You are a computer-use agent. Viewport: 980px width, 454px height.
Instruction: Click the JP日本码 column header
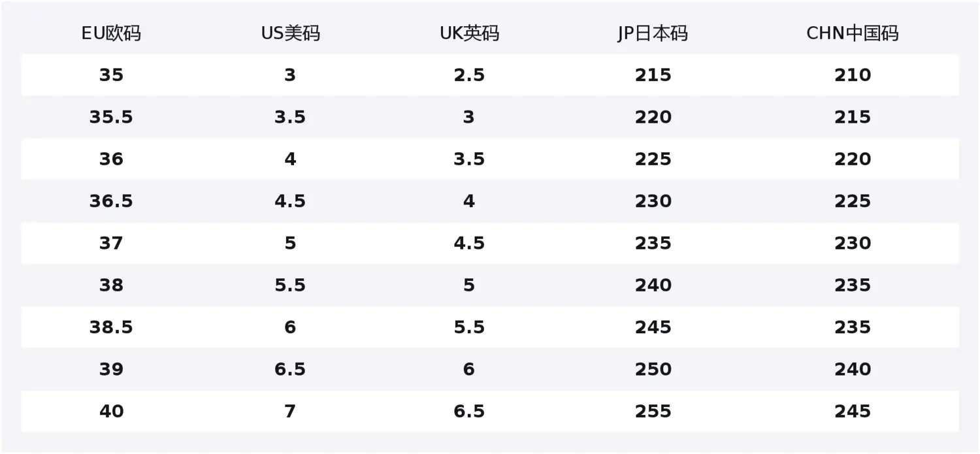pyautogui.click(x=653, y=33)
